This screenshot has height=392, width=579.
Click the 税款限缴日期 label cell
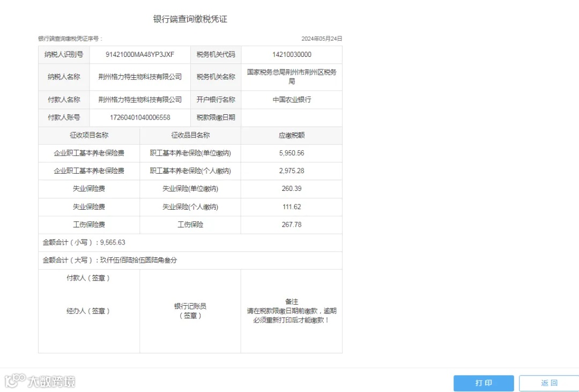click(216, 117)
